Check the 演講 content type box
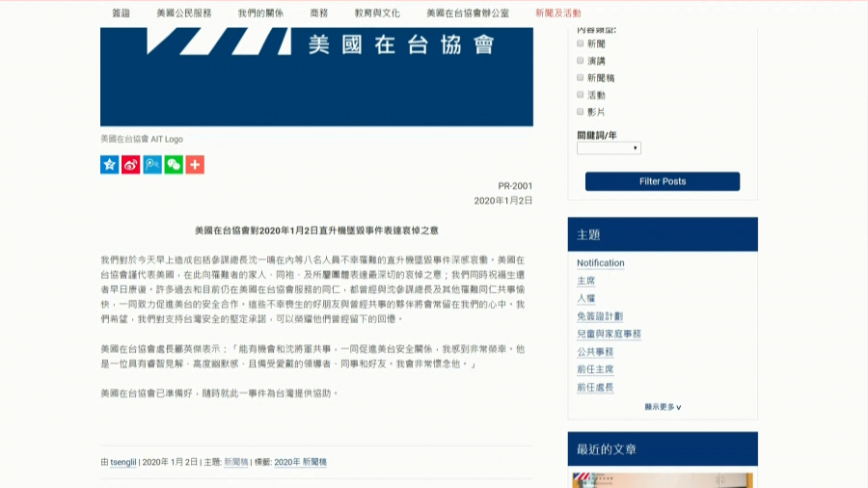Image resolution: width=868 pixels, height=488 pixels. pyautogui.click(x=581, y=61)
